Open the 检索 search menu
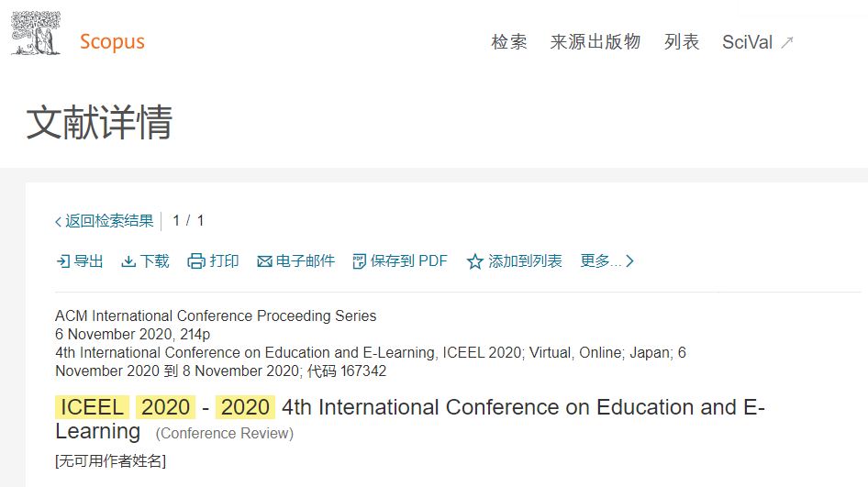 pyautogui.click(x=508, y=41)
